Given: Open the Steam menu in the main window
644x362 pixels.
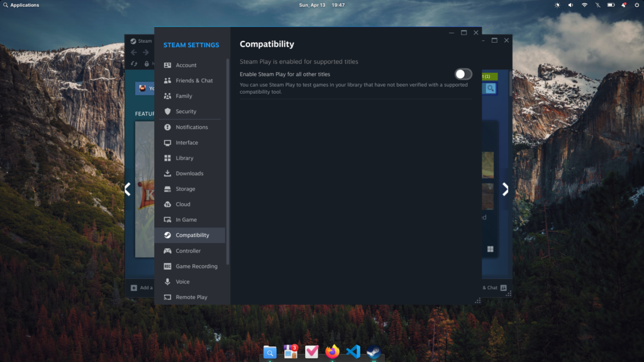Looking at the screenshot, I should pos(142,41).
